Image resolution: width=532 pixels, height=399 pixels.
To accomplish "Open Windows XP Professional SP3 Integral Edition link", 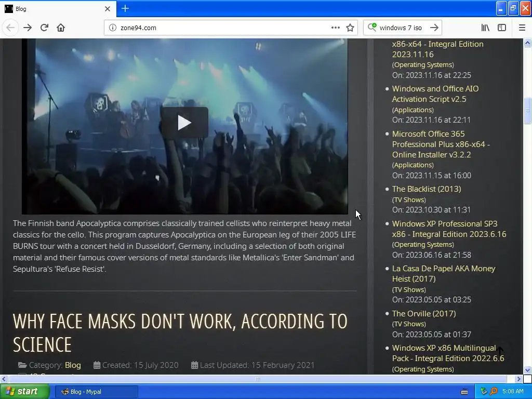I will point(449,229).
